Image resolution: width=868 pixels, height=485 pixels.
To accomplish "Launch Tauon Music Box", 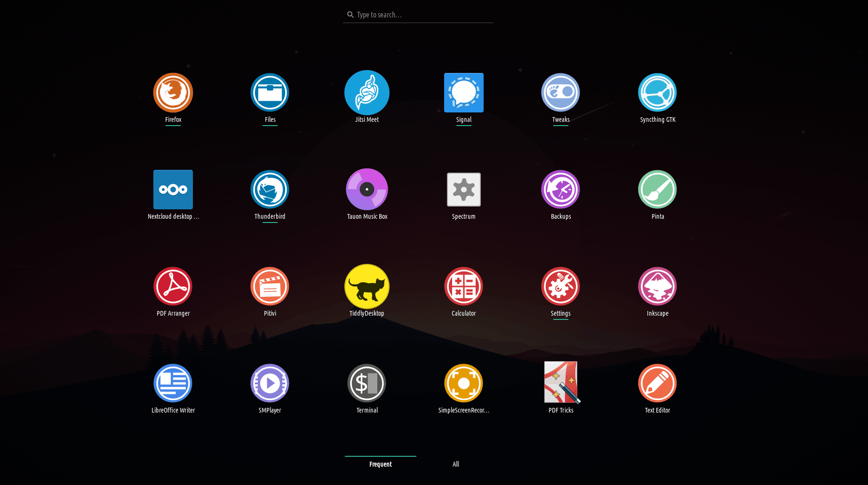I will (x=366, y=190).
